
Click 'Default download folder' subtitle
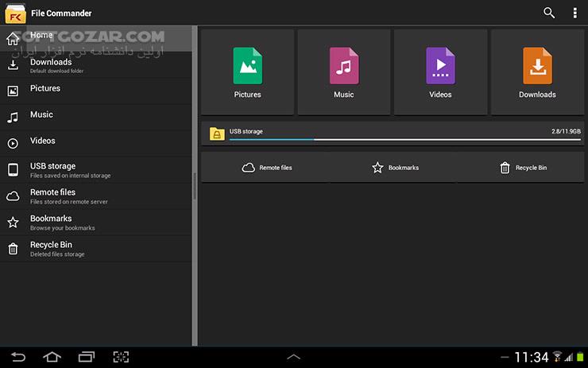[57, 71]
